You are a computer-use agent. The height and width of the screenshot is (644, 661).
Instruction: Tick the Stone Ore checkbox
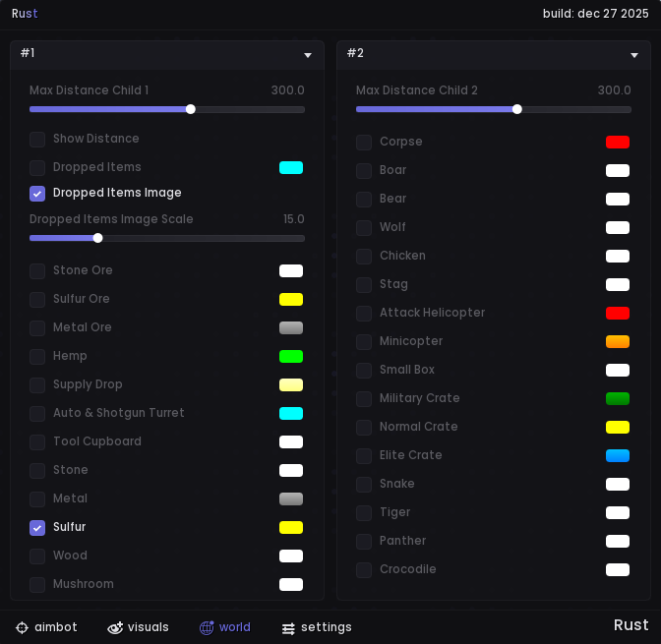37,271
